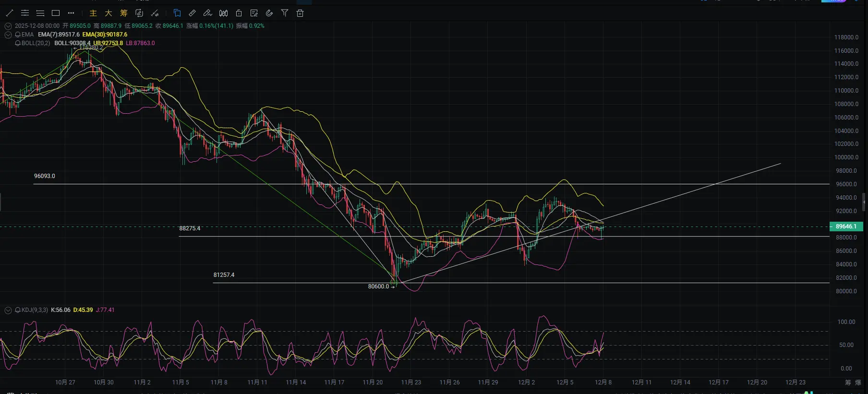Click the right edge panel handle
Viewport: 868px width, 394px height.
pyautogui.click(x=864, y=202)
